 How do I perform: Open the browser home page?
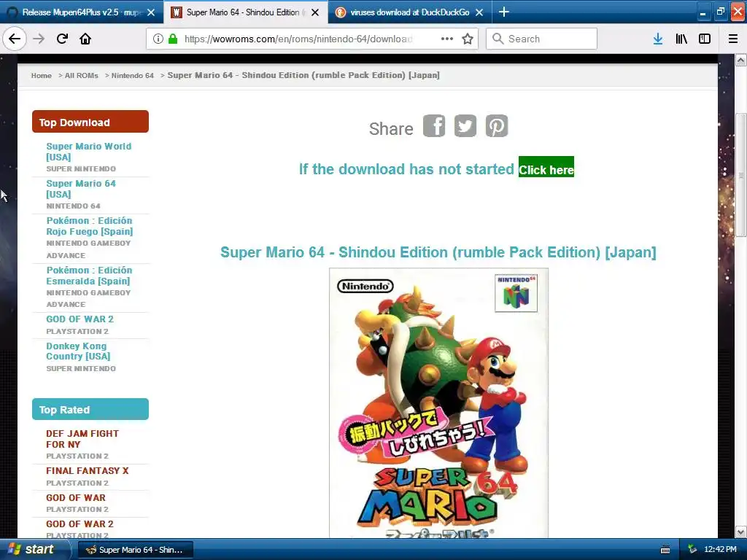click(85, 39)
